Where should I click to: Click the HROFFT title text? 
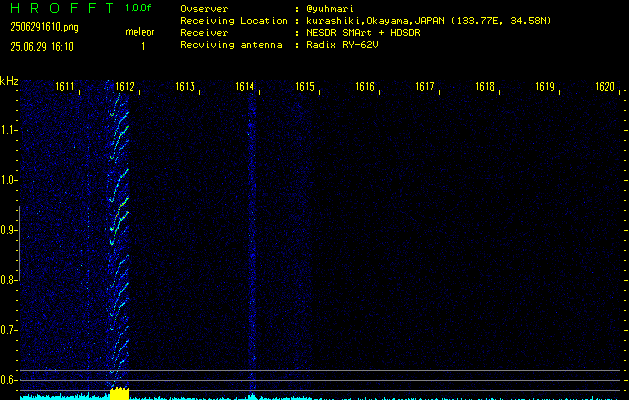click(62, 8)
